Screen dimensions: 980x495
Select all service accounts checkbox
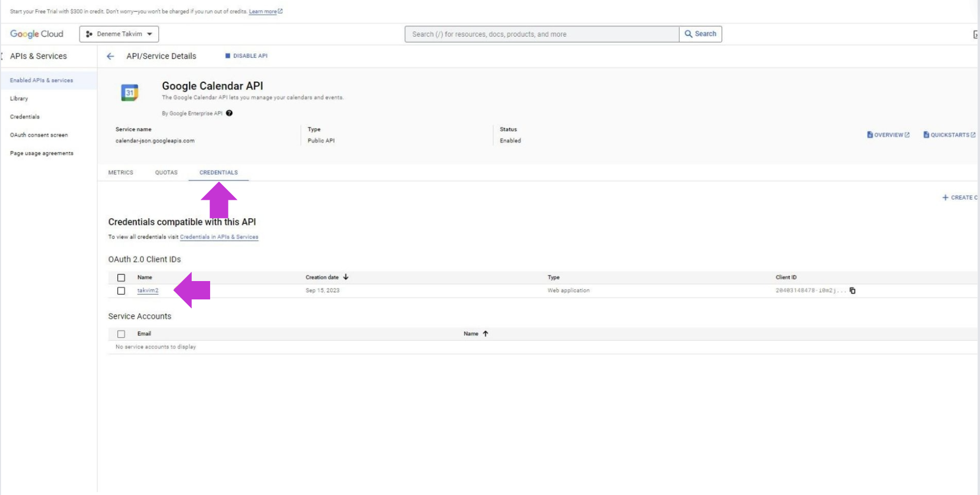(x=121, y=334)
